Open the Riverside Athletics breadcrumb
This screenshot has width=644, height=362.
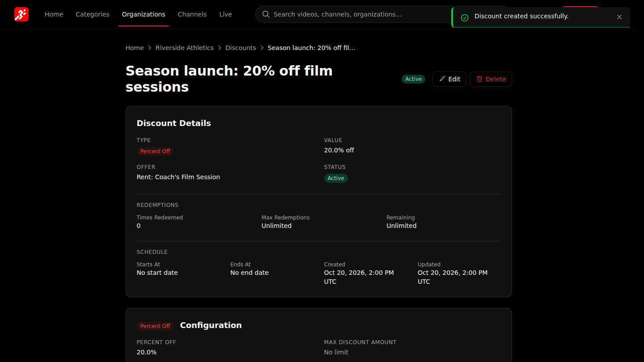tap(185, 48)
